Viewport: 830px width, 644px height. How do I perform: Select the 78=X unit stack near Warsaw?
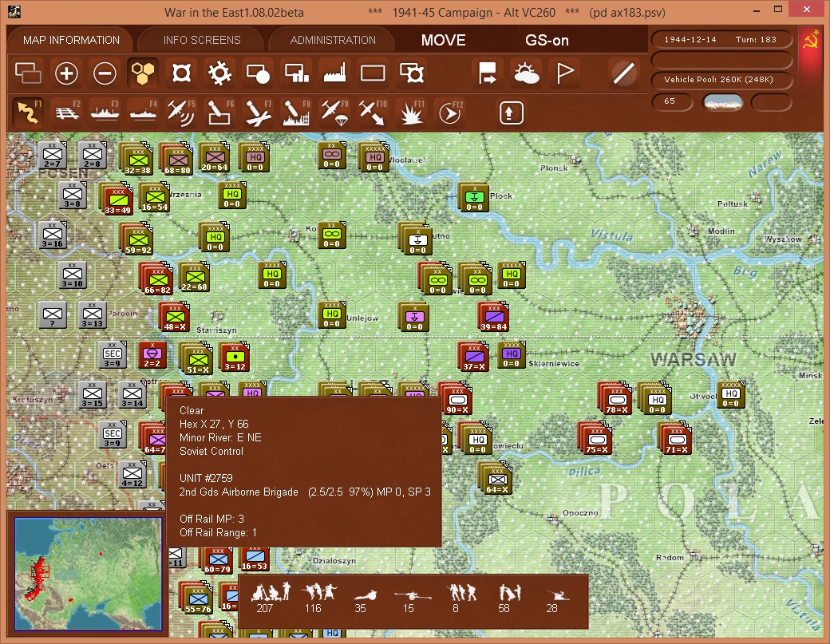point(615,398)
